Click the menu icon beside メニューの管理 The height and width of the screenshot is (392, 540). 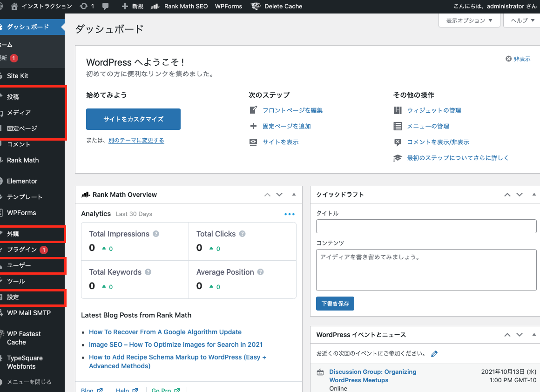click(x=398, y=126)
